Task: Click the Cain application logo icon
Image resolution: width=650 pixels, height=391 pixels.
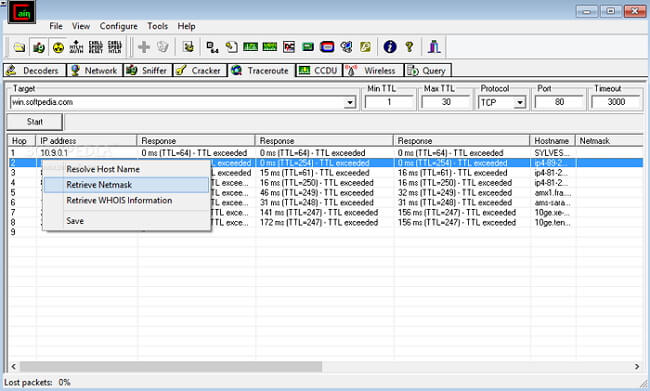Action: click(x=22, y=12)
